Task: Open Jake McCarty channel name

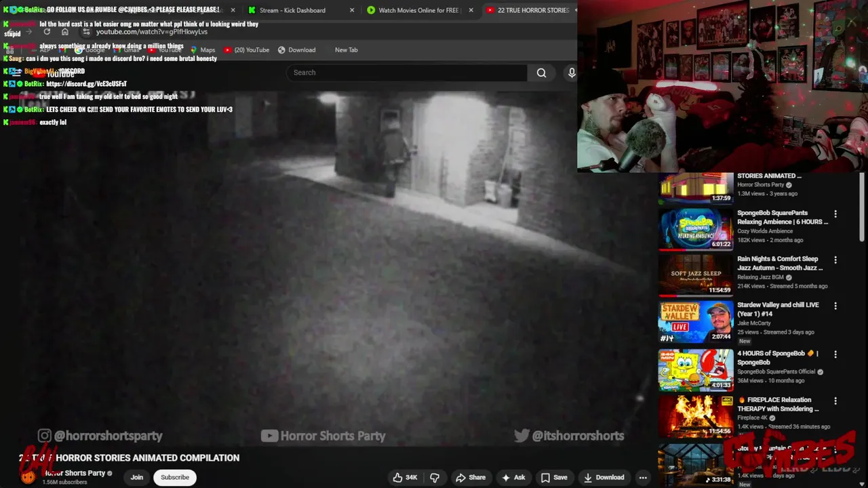Action: point(754,323)
